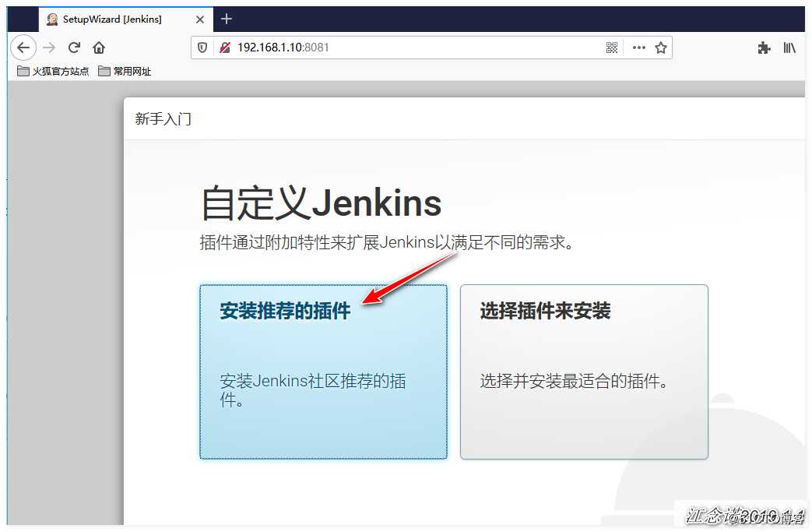Choose 选择插件来安装 option
Screen dimensions: 812x532
584,372
